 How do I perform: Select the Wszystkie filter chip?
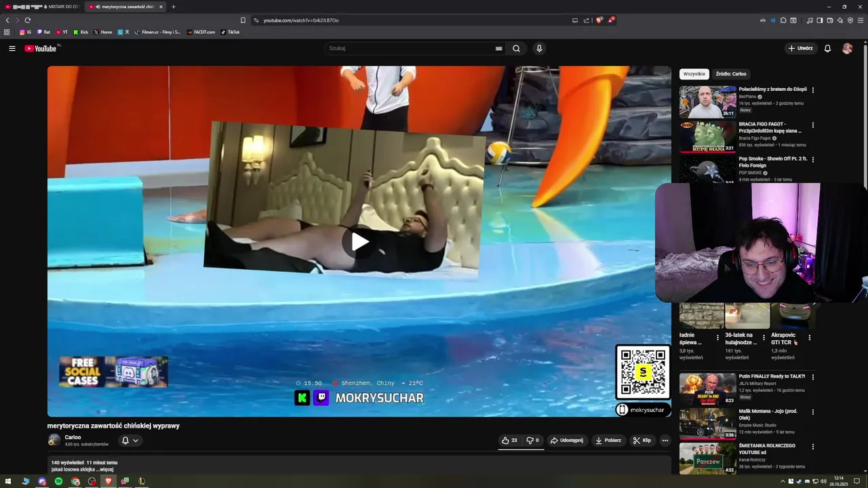pos(694,74)
